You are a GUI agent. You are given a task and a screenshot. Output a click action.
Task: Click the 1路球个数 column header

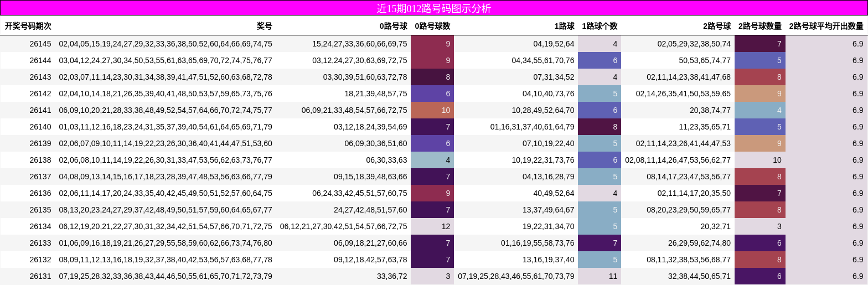pos(600,26)
